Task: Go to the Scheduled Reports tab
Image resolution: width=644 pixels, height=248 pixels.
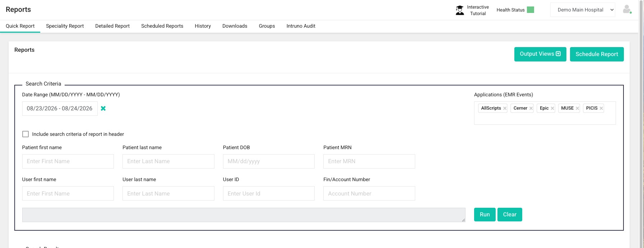Action: [x=162, y=26]
